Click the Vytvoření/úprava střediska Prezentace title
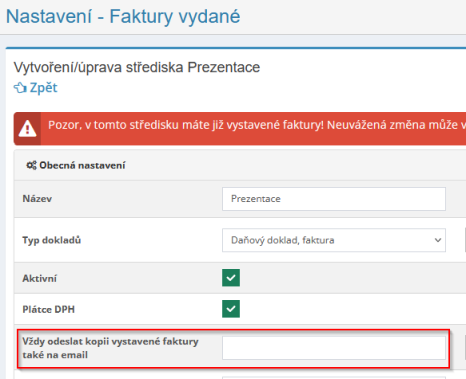466x379 pixels. pos(137,67)
